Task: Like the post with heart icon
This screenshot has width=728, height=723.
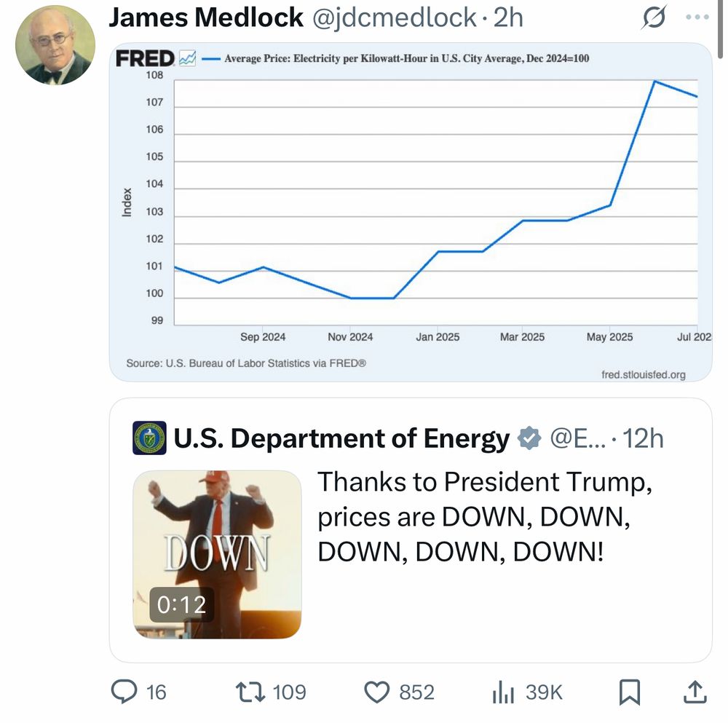Action: coord(376,692)
